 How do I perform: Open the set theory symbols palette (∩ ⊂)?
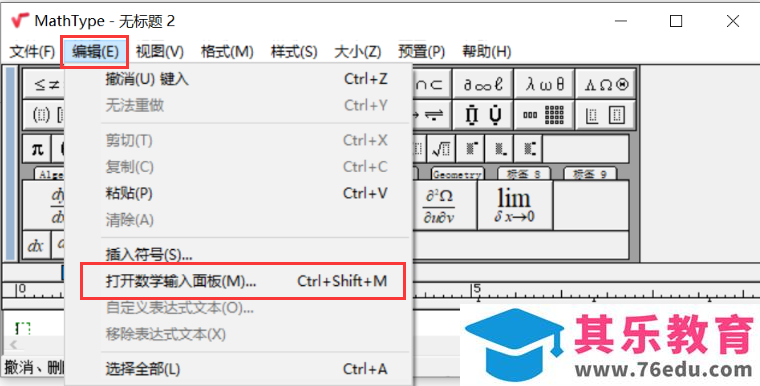coord(431,84)
